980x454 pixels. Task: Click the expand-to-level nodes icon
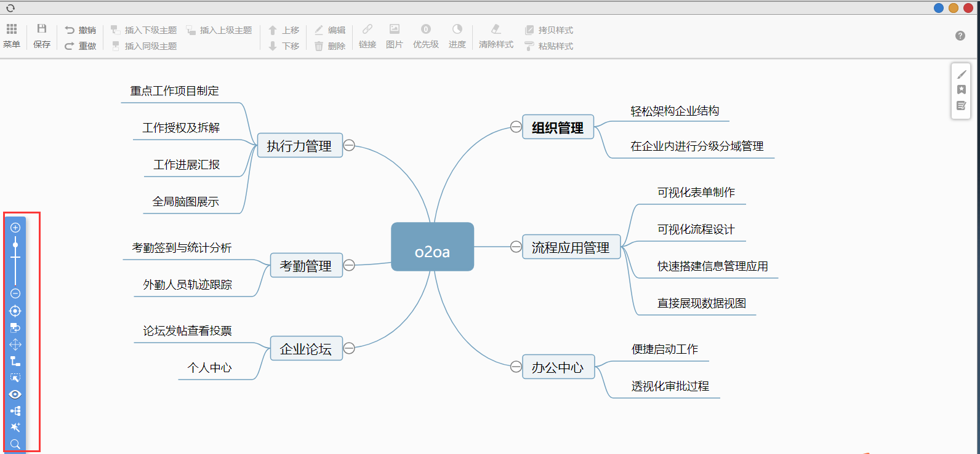15,328
